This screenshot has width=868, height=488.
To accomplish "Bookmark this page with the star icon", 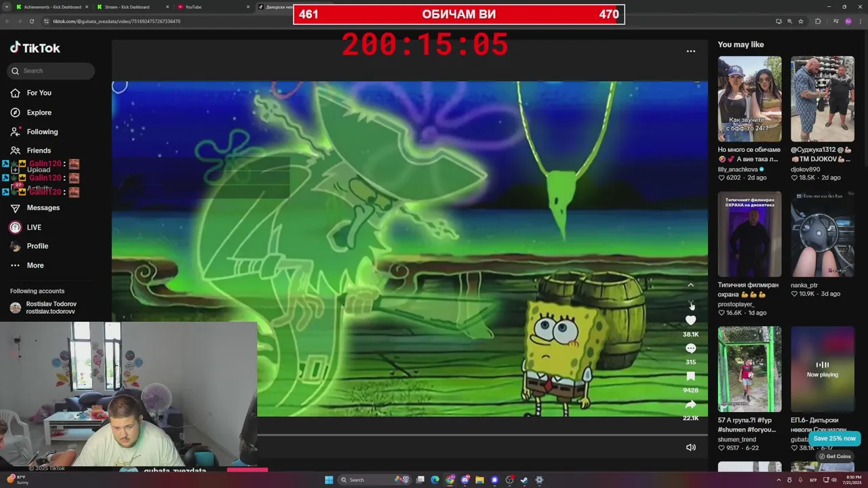I will [801, 21].
